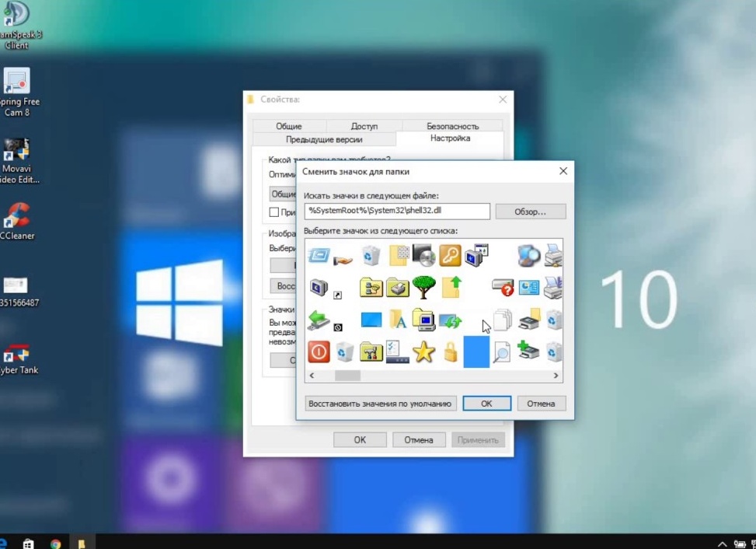
Task: Select the highlighted solid blue icon cell
Action: click(x=476, y=352)
